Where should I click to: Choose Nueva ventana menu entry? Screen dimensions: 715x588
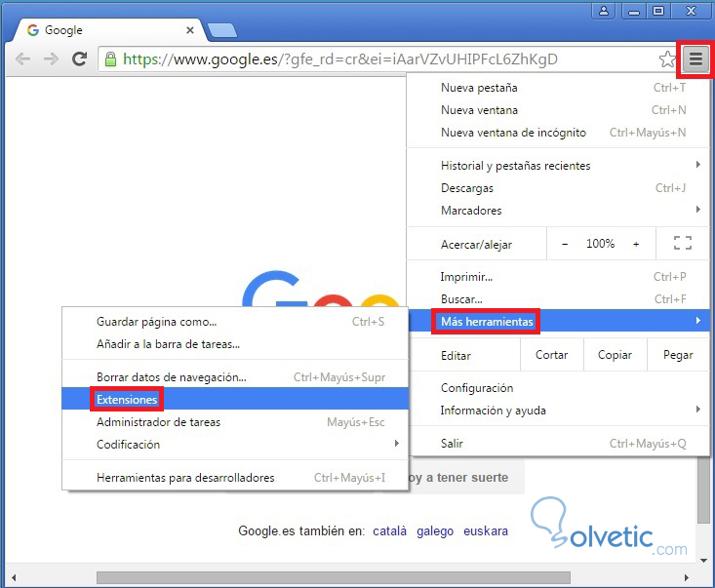tap(558, 110)
